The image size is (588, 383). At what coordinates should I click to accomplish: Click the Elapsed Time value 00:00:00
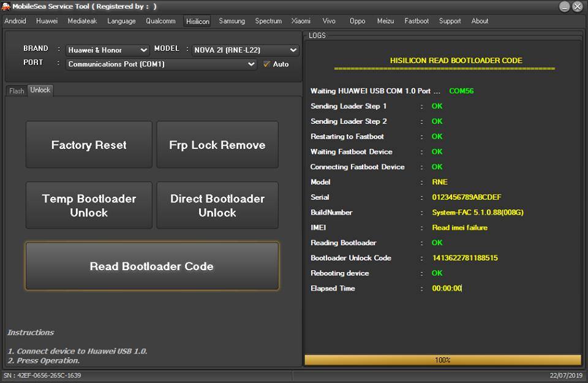point(447,289)
